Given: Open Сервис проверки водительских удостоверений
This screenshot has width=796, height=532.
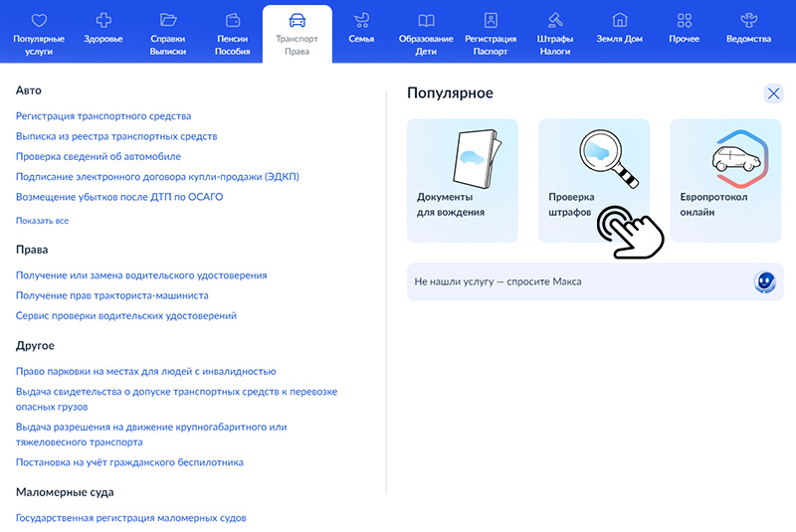Looking at the screenshot, I should point(126,316).
